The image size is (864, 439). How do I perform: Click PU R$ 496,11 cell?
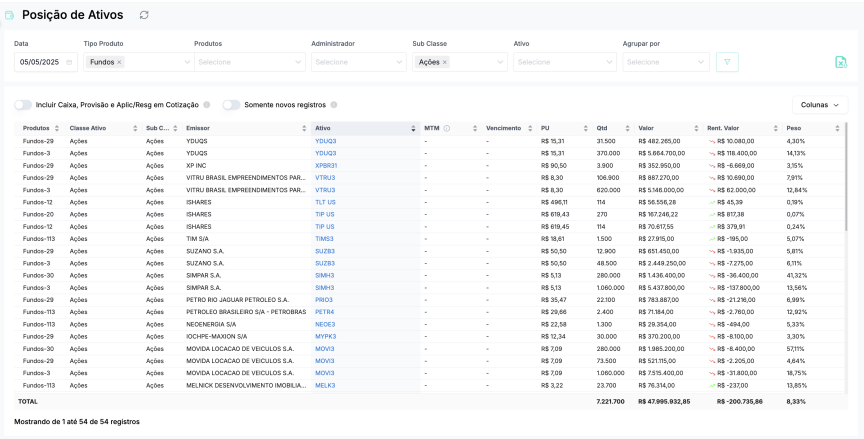point(554,202)
